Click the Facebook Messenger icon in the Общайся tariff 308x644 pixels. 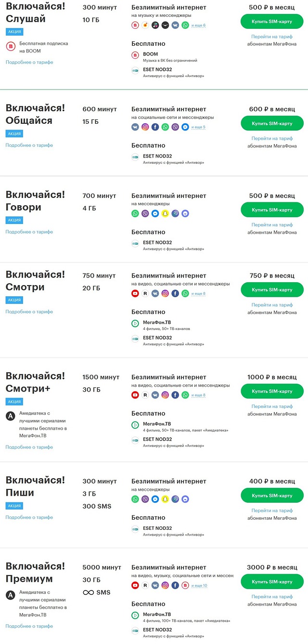click(185, 127)
